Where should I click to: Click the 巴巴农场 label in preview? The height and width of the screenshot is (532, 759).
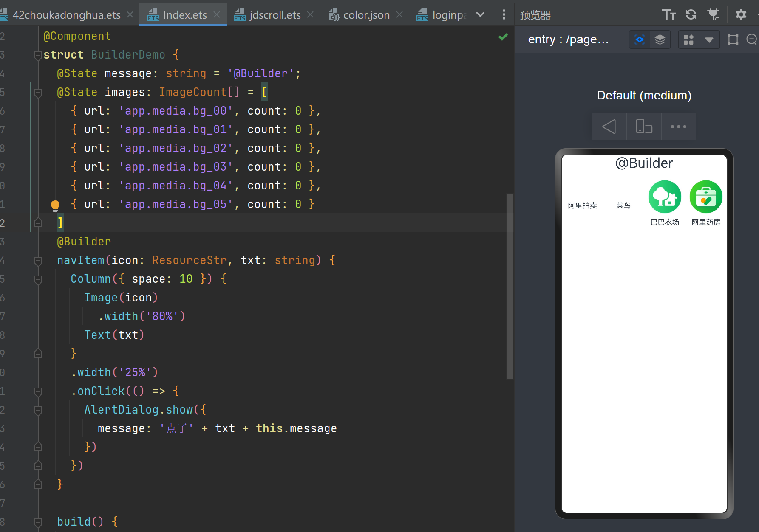tap(665, 222)
